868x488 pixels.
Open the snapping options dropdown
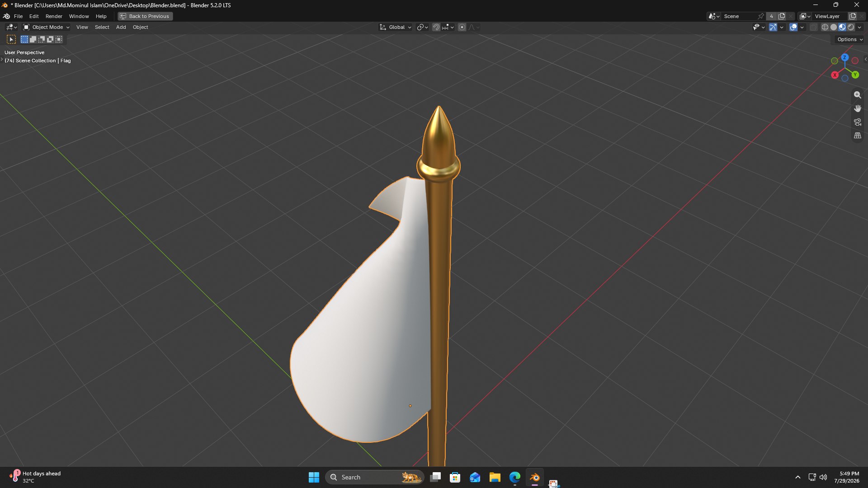click(448, 27)
